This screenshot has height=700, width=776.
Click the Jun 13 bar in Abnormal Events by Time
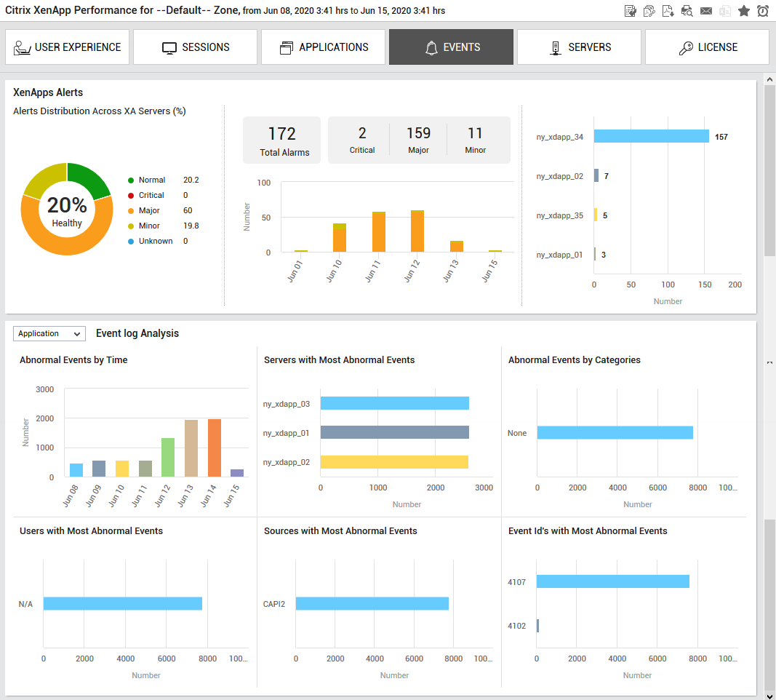click(191, 448)
